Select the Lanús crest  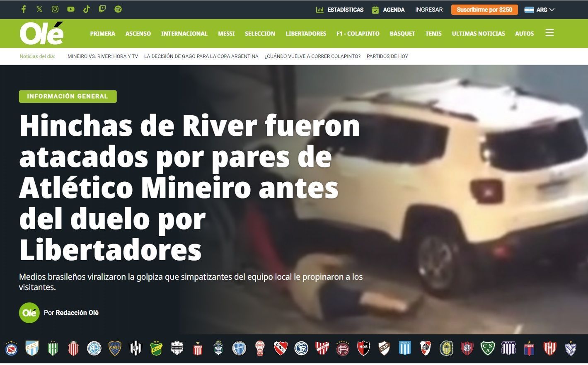(x=343, y=348)
